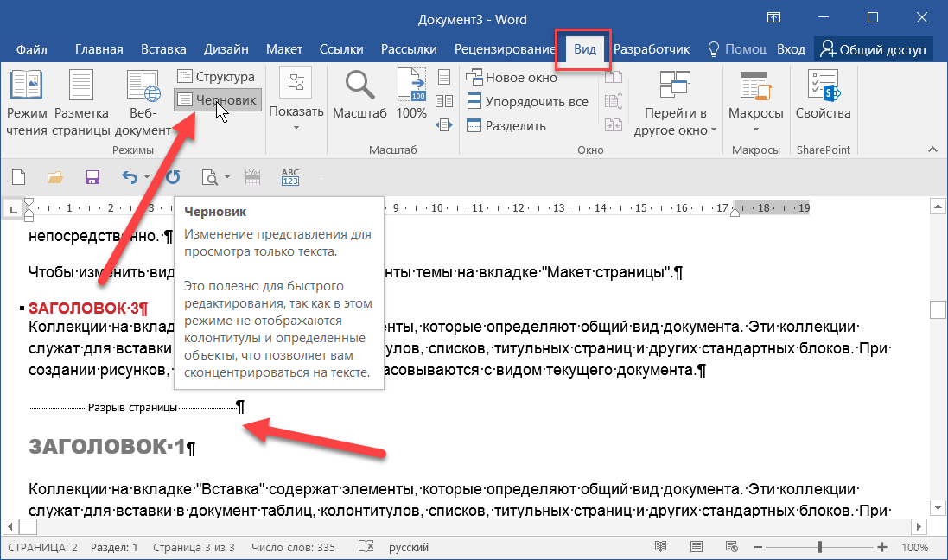Zoom out with minus button
This screenshot has width=948, height=560.
pyautogui.click(x=758, y=547)
